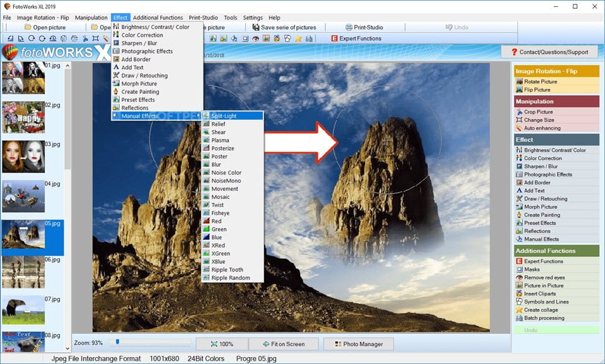Click Contact/Questions/Support button
This screenshot has height=364, width=605.
point(550,52)
